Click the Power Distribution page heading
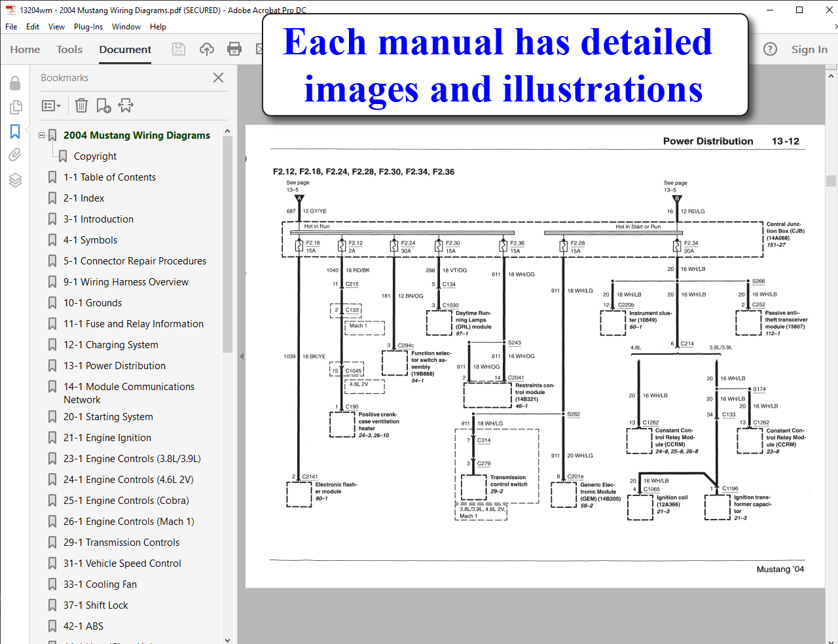This screenshot has width=838, height=644. (x=708, y=141)
